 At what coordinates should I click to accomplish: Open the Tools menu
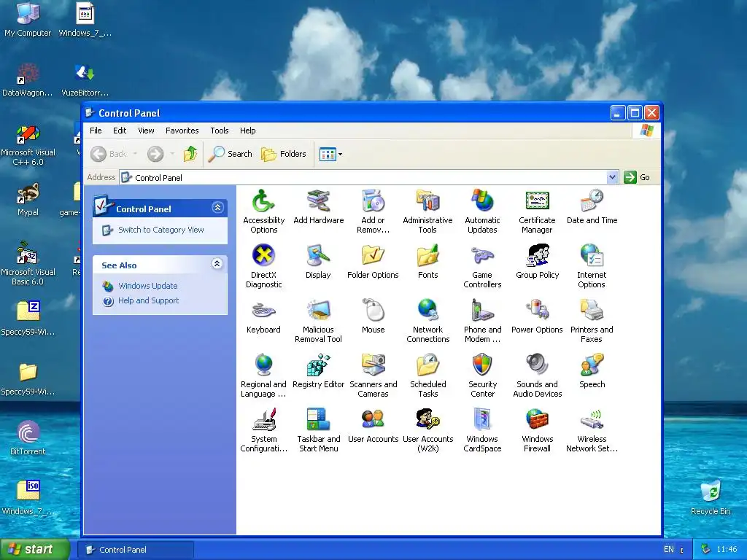coord(219,131)
